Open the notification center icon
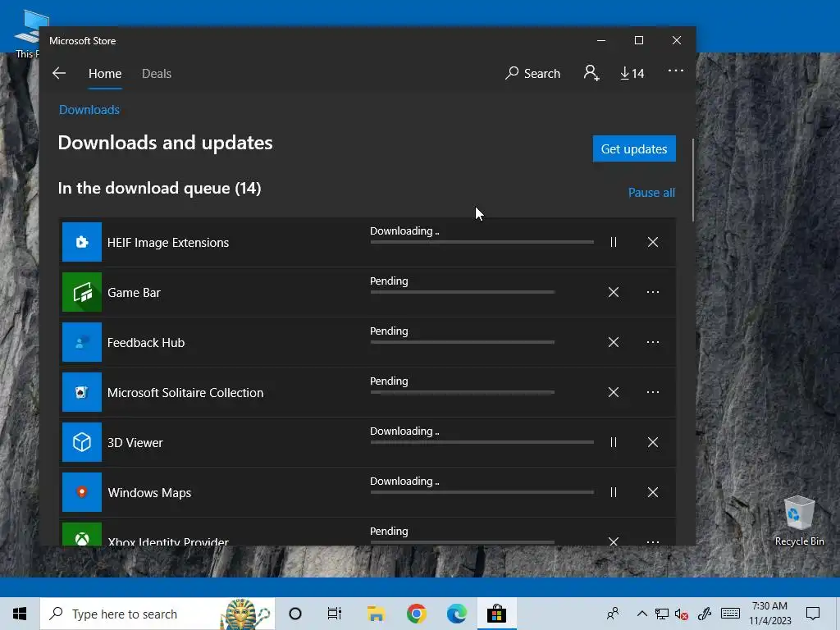 pyautogui.click(x=813, y=614)
